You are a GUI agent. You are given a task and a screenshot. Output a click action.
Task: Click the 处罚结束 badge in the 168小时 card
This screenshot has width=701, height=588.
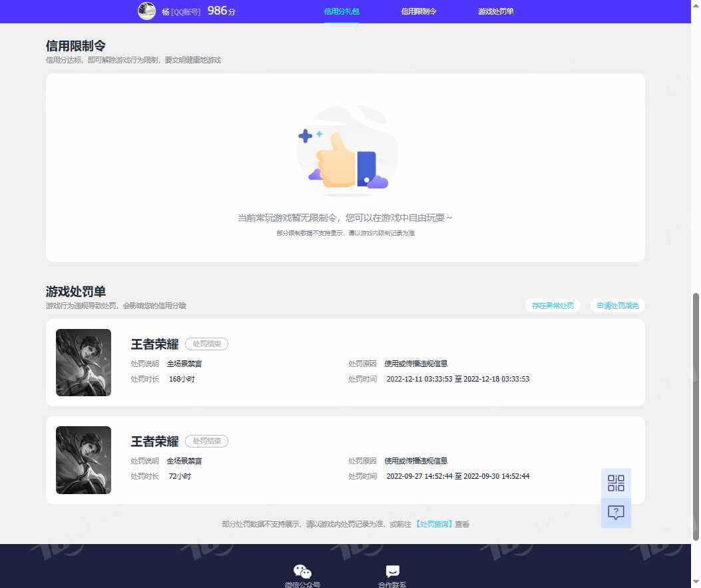pyautogui.click(x=206, y=344)
